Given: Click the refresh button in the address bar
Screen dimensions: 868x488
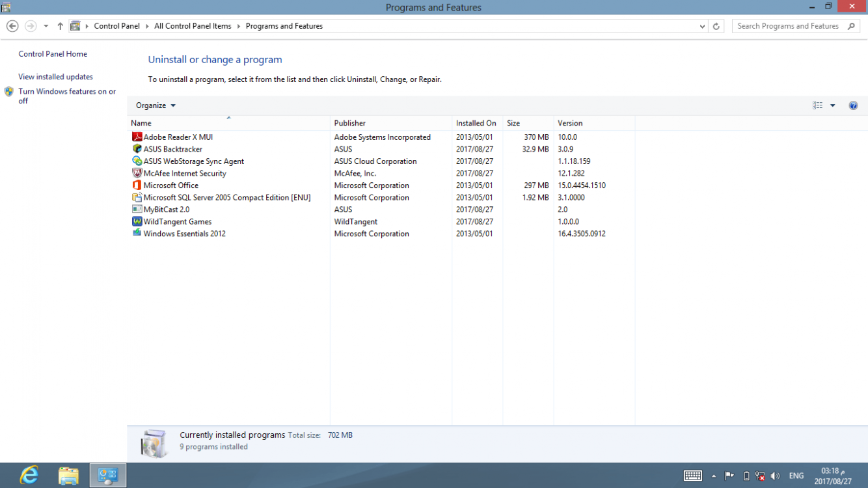Looking at the screenshot, I should pyautogui.click(x=716, y=26).
